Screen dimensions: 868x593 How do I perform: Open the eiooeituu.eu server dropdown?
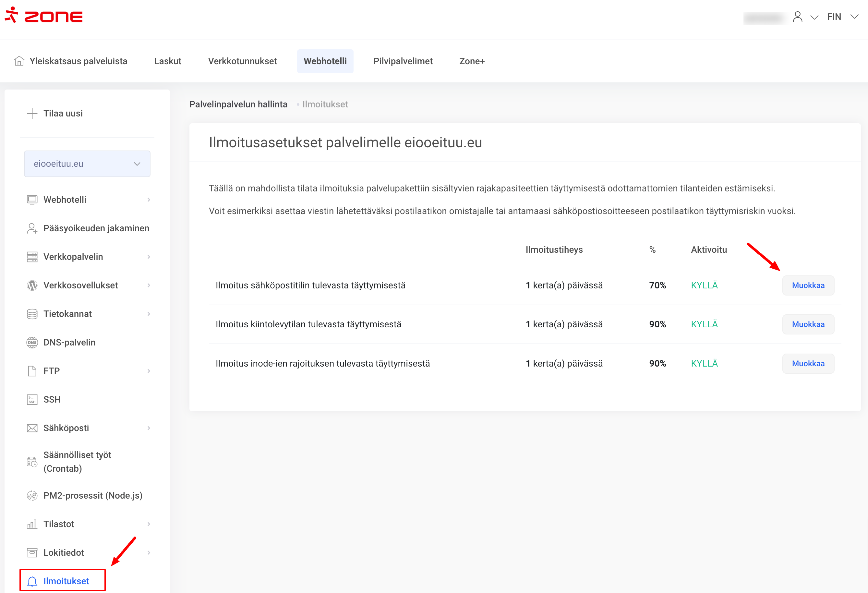87,164
